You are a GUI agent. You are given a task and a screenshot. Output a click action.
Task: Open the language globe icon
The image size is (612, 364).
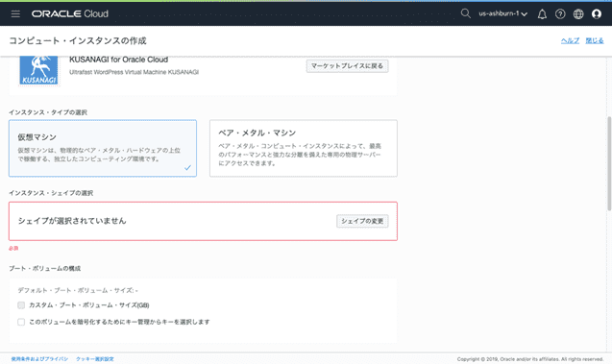578,14
